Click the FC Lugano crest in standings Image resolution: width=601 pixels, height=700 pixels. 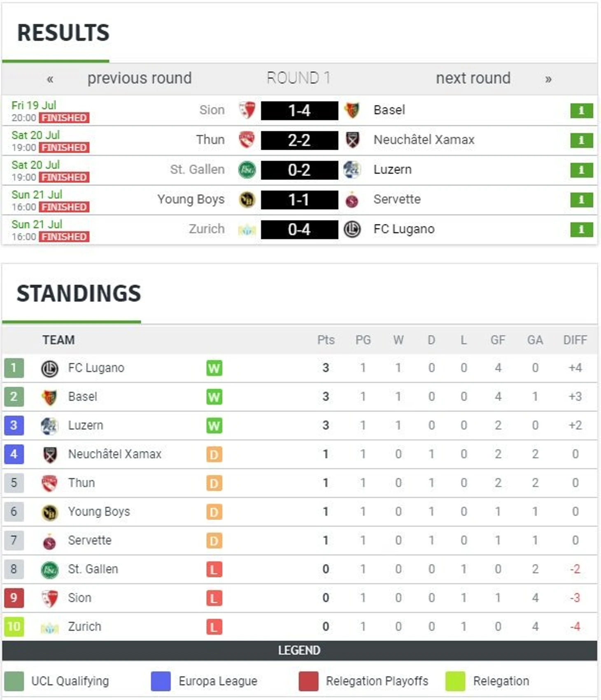[49, 368]
